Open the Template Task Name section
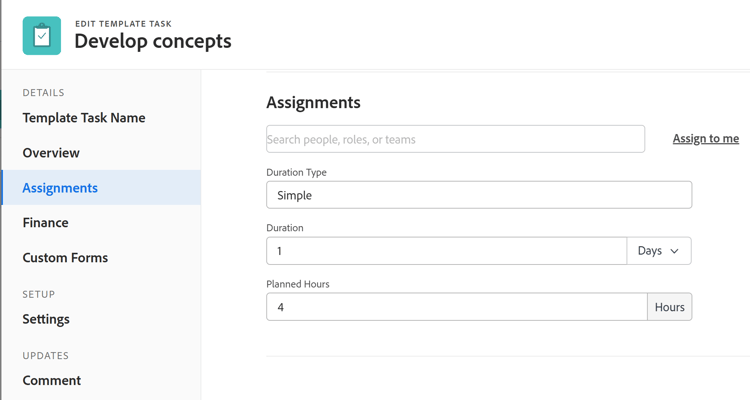The height and width of the screenshot is (400, 750). tap(84, 118)
